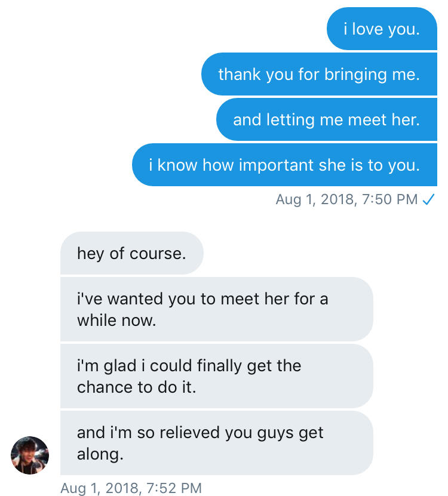Click the text "while now." in gray bubble
This screenshot has width=448, height=496.
pyautogui.click(x=116, y=321)
